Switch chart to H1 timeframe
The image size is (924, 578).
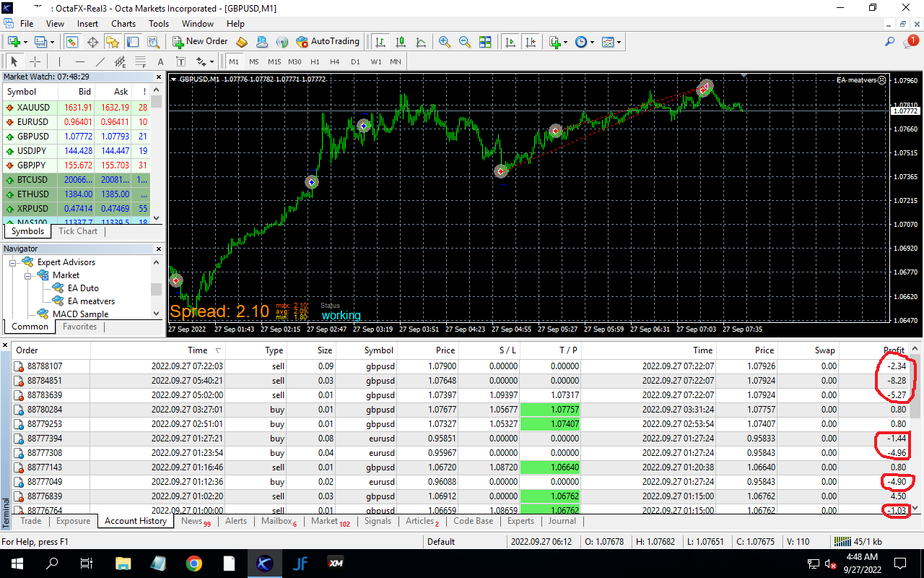[315, 61]
